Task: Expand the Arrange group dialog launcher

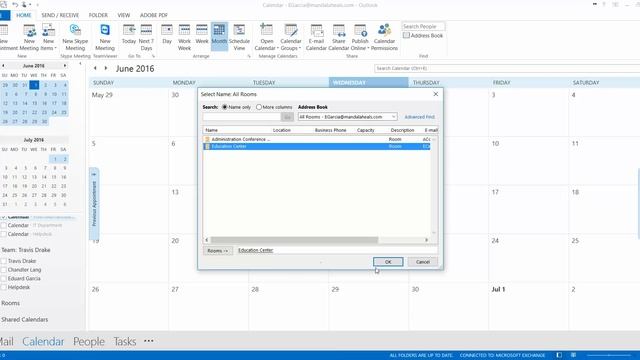Action: coord(249,56)
